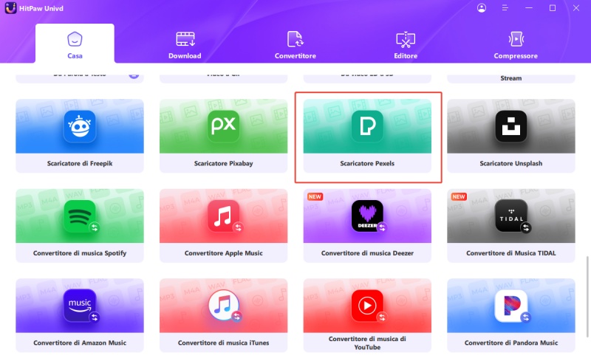Open Convertitore di musica di YouTube label
This screenshot has width=591, height=364.
[x=367, y=343]
